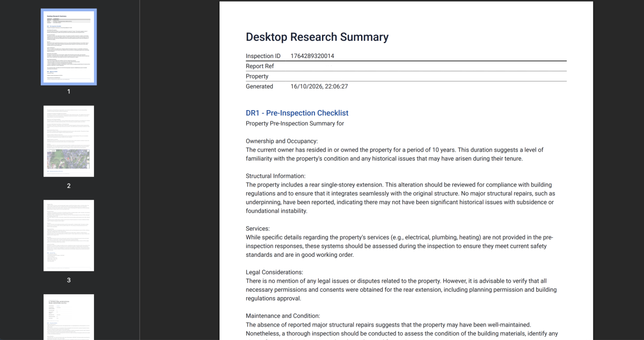Click the Generated label

pos(259,86)
